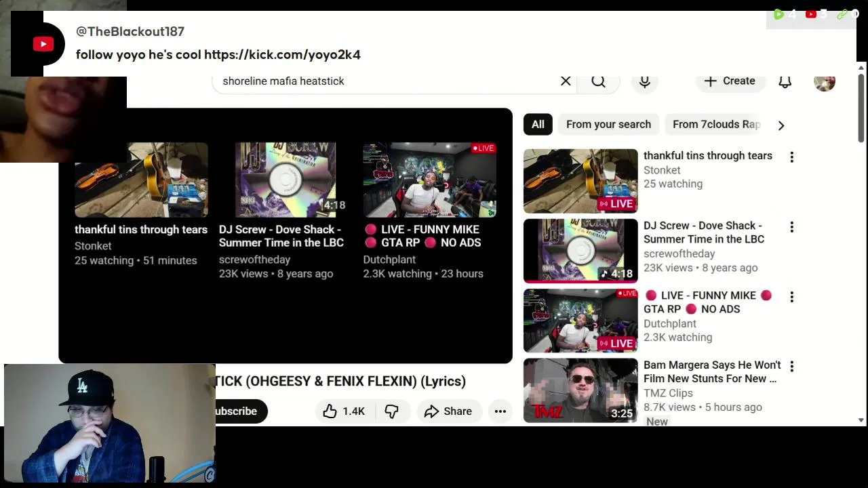Click the page vertical scrollbar thumb
Image resolution: width=868 pixels, height=488 pixels.
pyautogui.click(x=861, y=107)
